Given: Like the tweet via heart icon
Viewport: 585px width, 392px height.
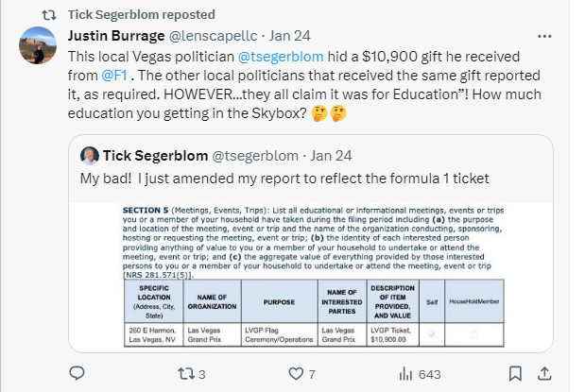Looking at the screenshot, I should coord(295,374).
